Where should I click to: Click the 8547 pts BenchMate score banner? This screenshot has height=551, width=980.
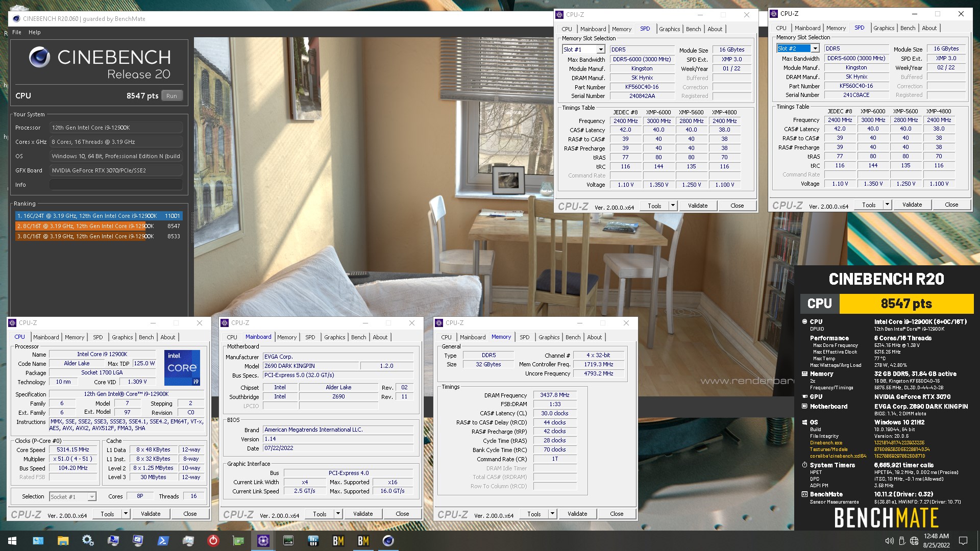pos(906,304)
